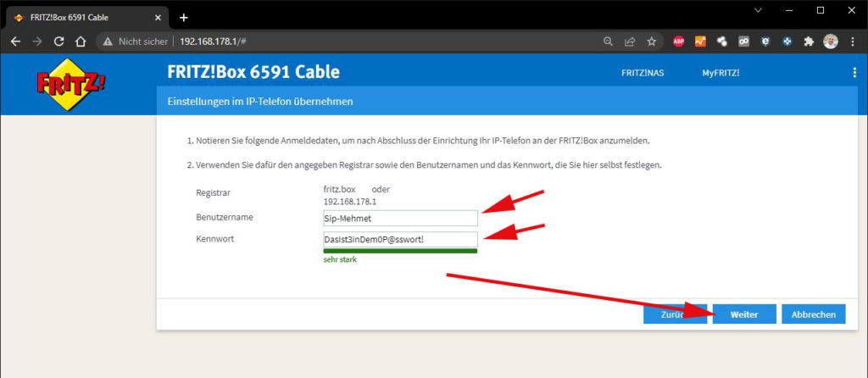This screenshot has height=378, width=868.
Task: Click the browser forward arrow
Action: click(37, 42)
